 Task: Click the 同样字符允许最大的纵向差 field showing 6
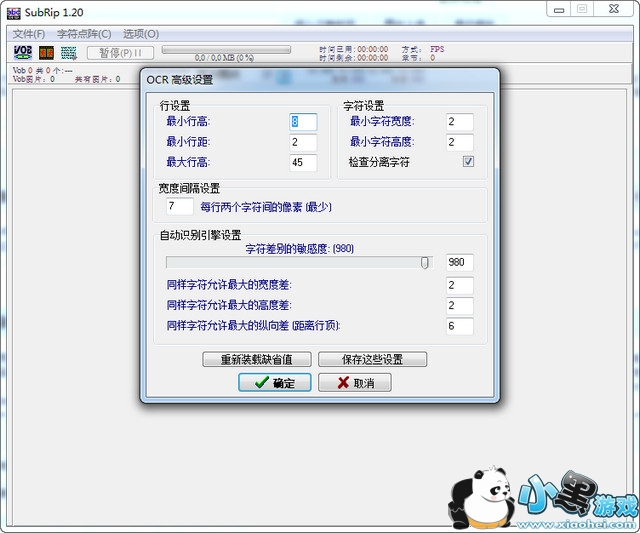459,326
